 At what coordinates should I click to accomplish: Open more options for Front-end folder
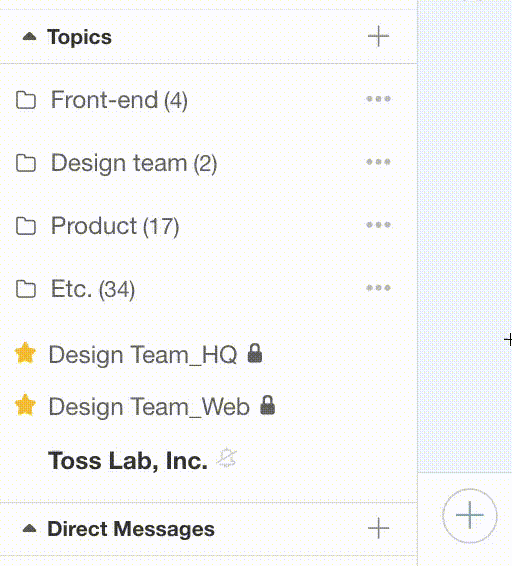tap(378, 99)
